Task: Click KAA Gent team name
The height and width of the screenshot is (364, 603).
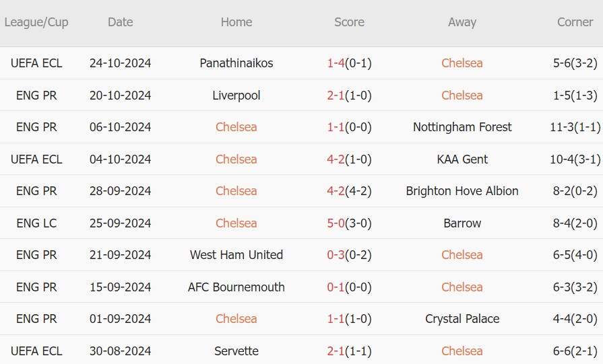Action: point(462,159)
